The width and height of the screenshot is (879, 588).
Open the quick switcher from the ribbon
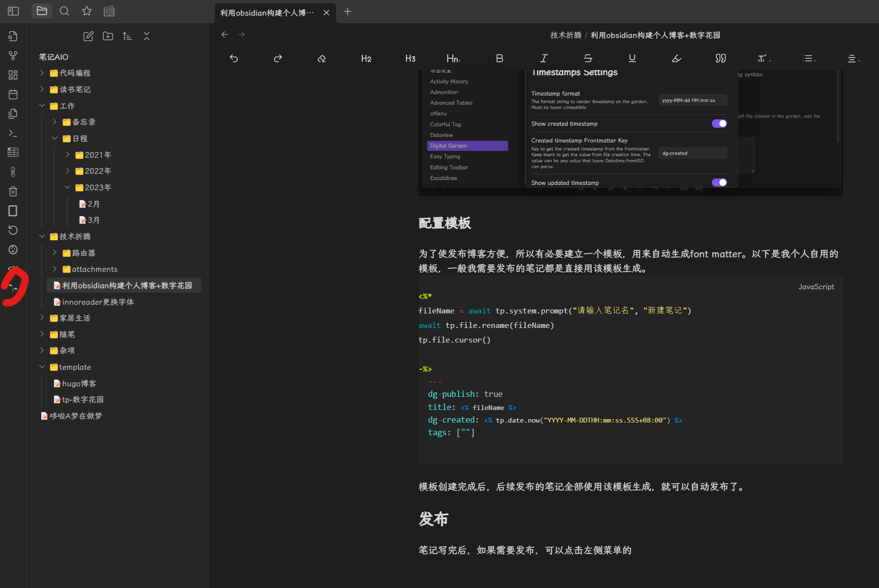pos(13,36)
